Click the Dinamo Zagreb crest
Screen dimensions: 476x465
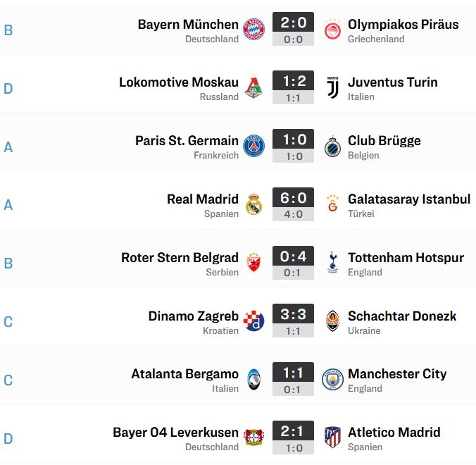coord(253,321)
